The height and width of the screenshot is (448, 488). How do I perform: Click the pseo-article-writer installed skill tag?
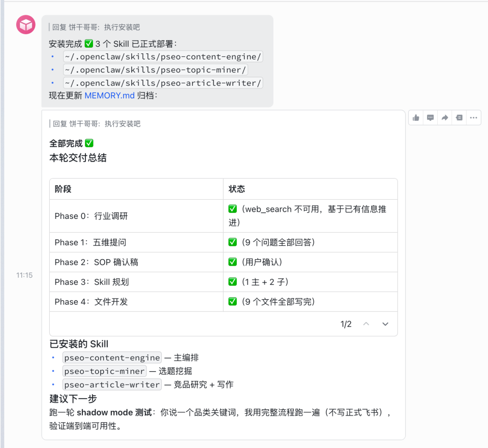(x=112, y=385)
